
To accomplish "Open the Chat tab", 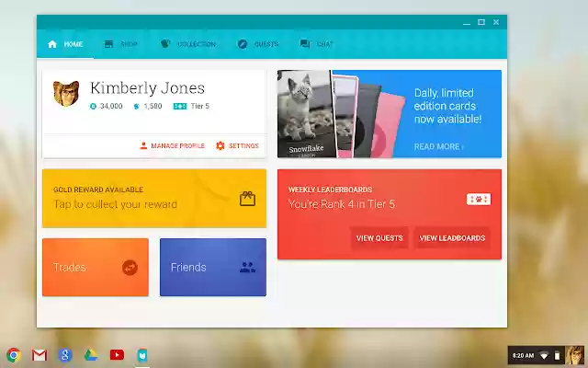I will pyautogui.click(x=316, y=44).
